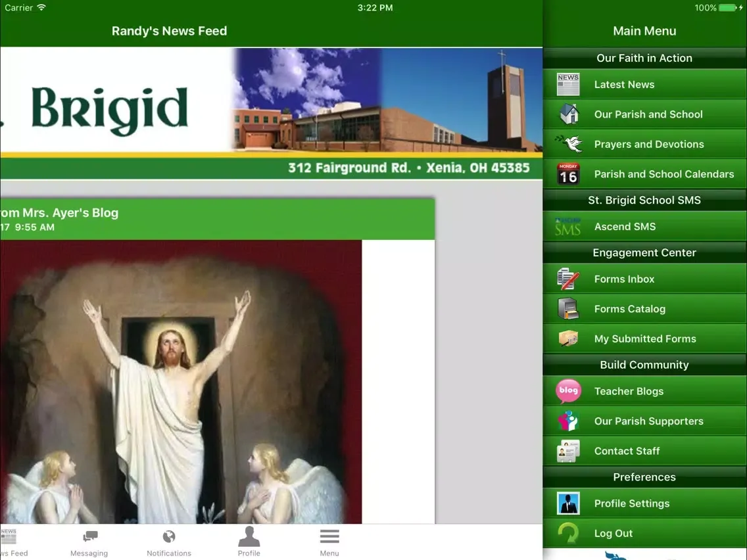
Task: Tap the Profile Settings silhouette icon
Action: pyautogui.click(x=568, y=503)
